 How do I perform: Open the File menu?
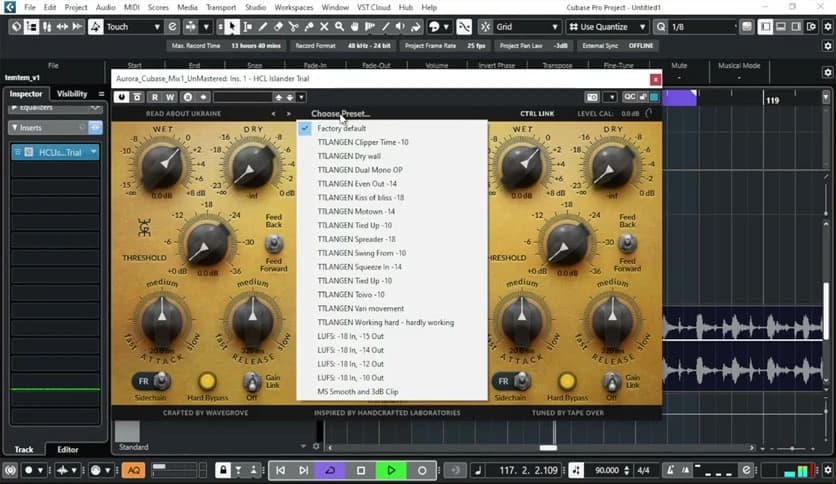pyautogui.click(x=30, y=7)
